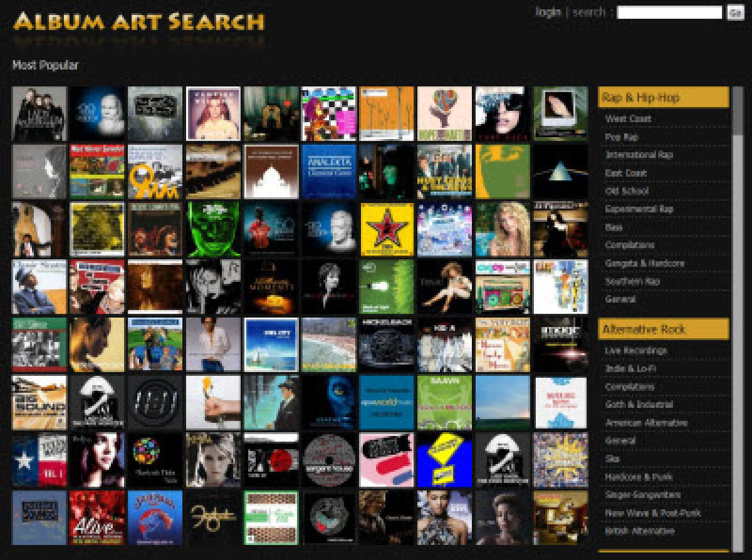Focus the search text box
This screenshot has width=752, height=560.
670,13
